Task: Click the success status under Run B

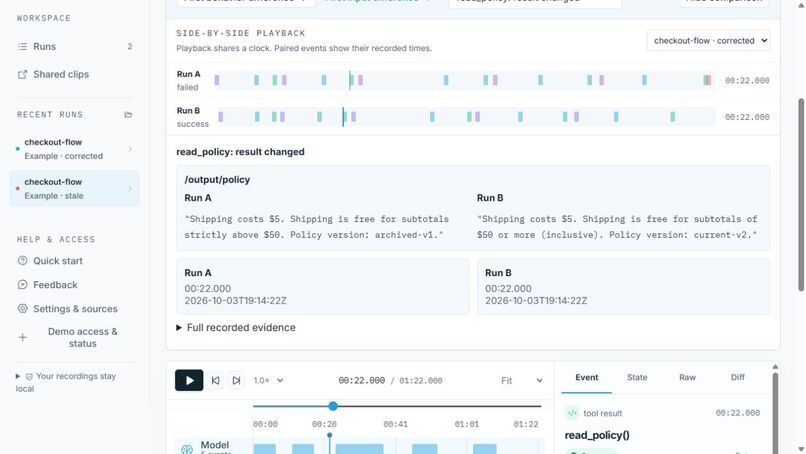Action: 193,124
